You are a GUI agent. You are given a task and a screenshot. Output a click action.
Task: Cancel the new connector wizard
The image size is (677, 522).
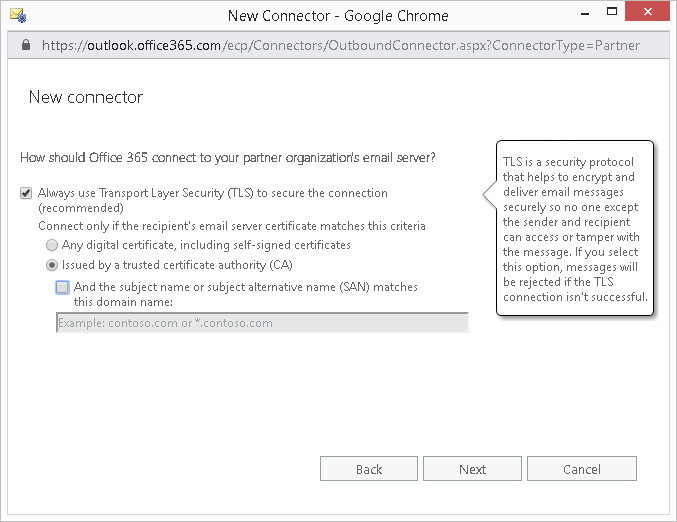click(581, 469)
